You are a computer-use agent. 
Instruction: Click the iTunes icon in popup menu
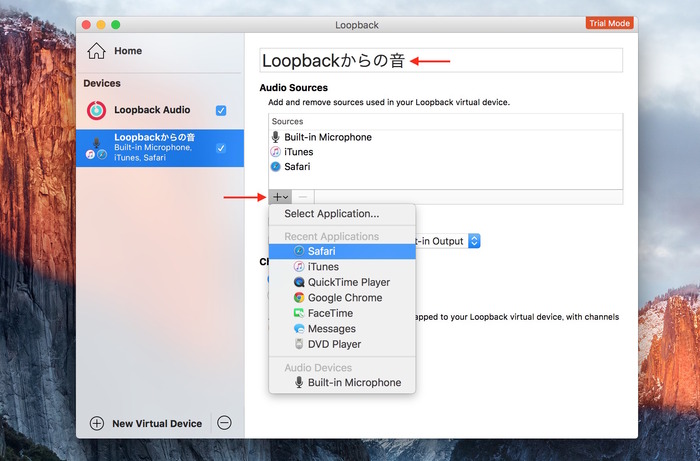tap(299, 267)
